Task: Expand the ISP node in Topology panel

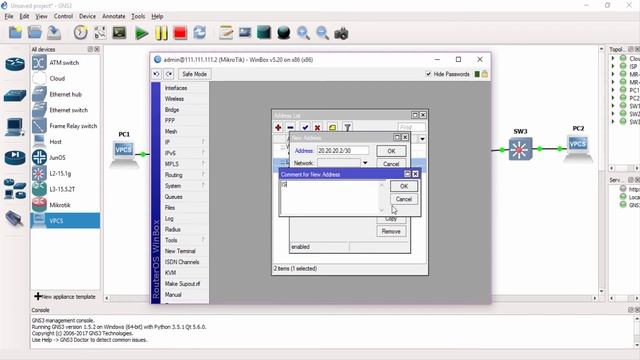Action: click(x=613, y=66)
